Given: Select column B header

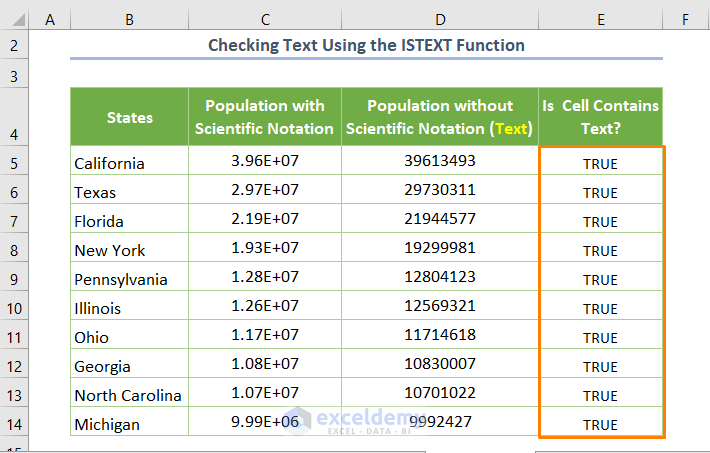Looking at the screenshot, I should tap(130, 17).
